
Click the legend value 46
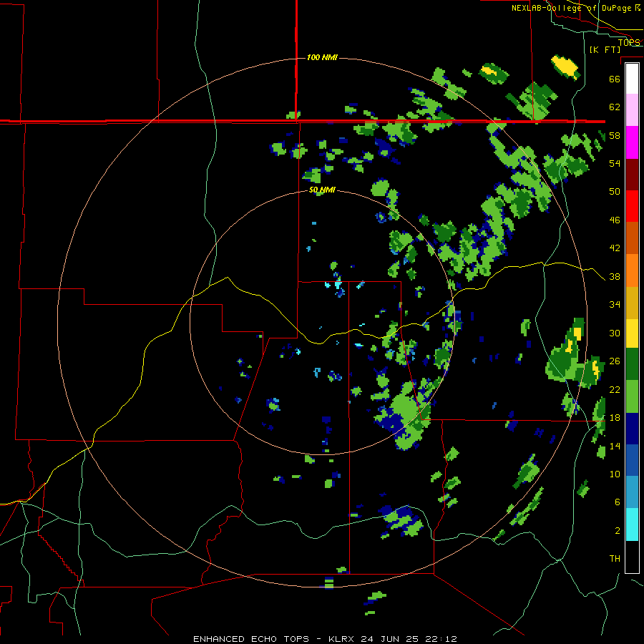[x=615, y=220]
